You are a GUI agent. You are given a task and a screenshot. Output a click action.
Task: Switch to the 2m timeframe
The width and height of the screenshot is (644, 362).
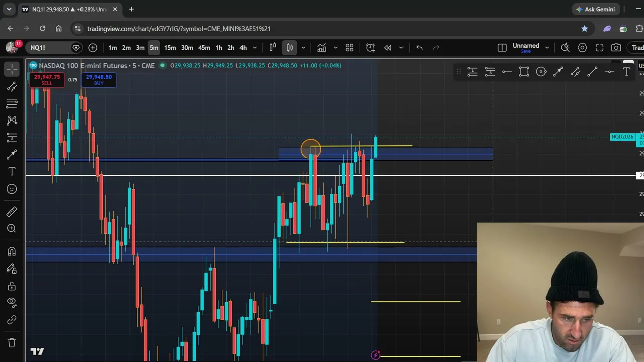[126, 48]
